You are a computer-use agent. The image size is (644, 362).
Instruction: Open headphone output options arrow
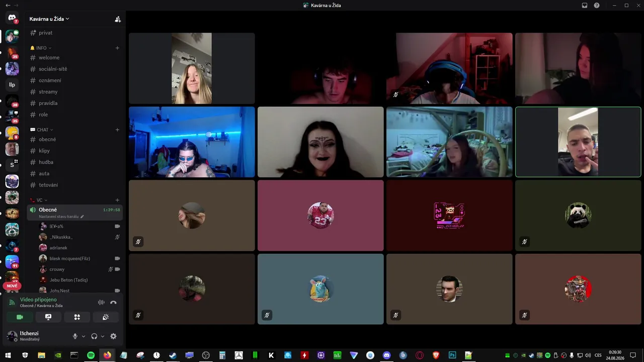[x=103, y=336]
